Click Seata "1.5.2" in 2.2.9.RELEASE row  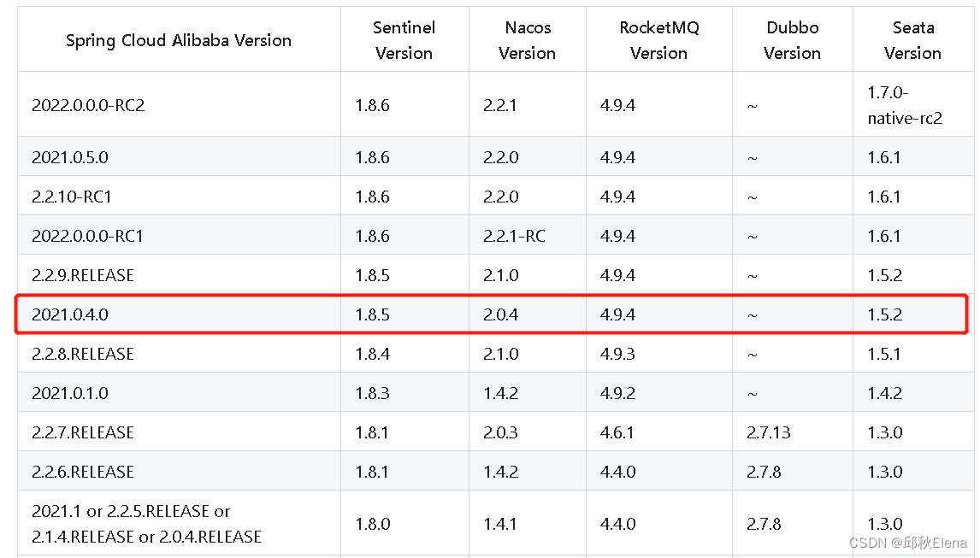[884, 275]
